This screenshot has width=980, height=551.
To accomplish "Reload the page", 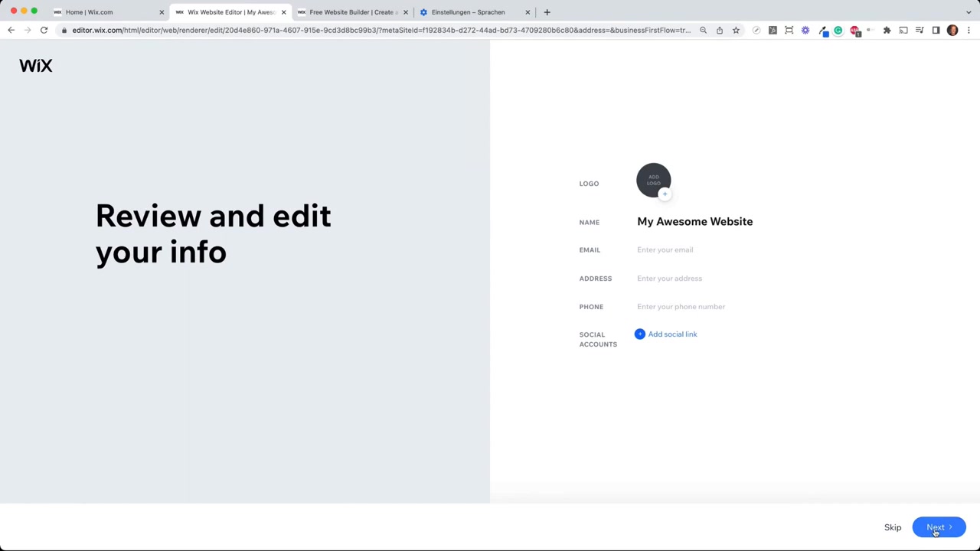I will coord(44,31).
